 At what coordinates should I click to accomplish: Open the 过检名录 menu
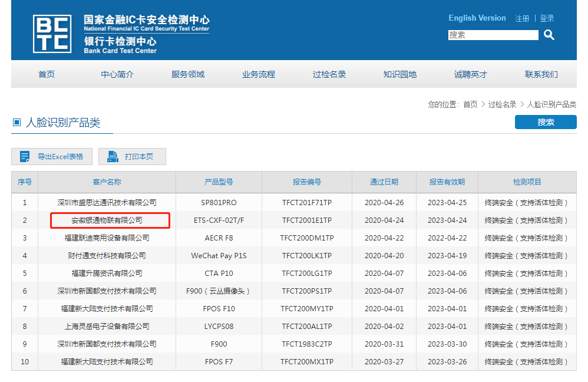coord(329,74)
